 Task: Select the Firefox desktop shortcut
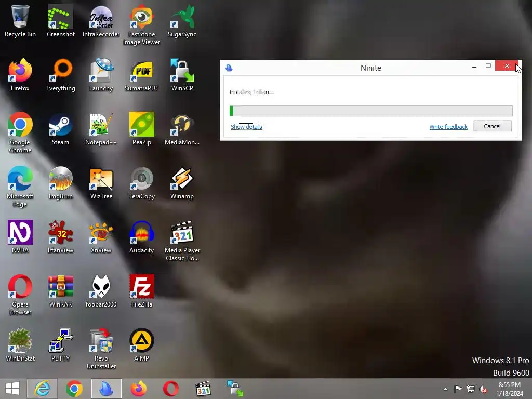[20, 75]
